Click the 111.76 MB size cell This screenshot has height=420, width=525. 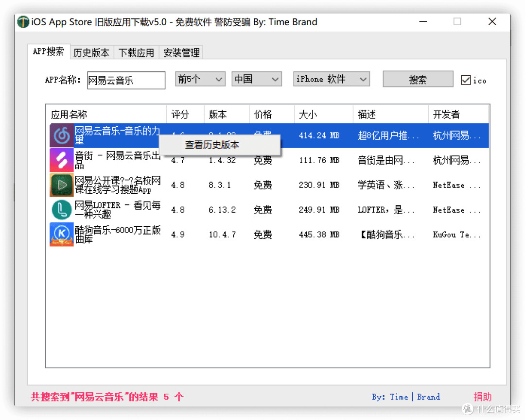click(319, 160)
